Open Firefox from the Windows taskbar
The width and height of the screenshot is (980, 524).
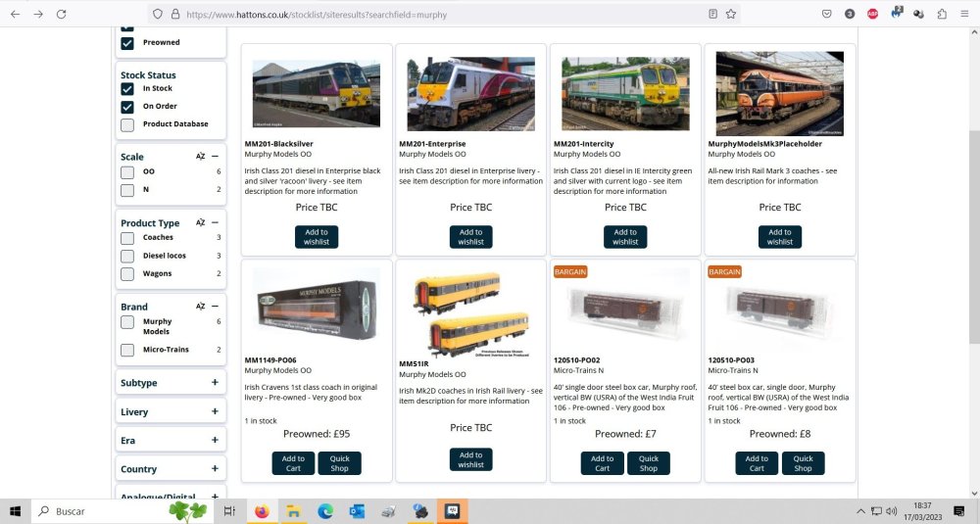tap(262, 511)
